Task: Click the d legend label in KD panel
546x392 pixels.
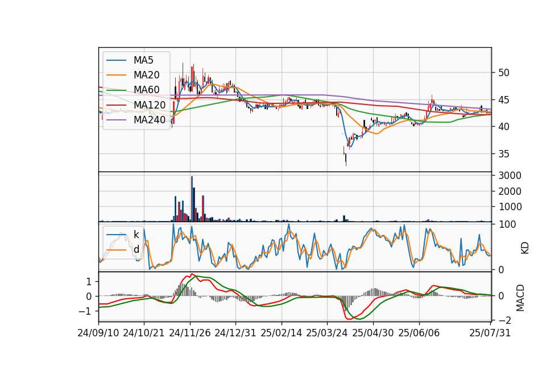Action: pyautogui.click(x=136, y=249)
